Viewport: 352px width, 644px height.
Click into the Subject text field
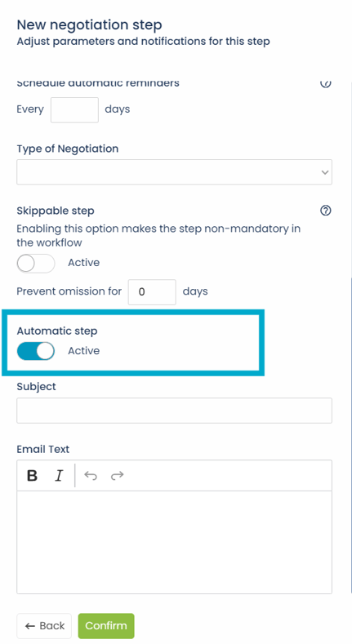pos(174,411)
